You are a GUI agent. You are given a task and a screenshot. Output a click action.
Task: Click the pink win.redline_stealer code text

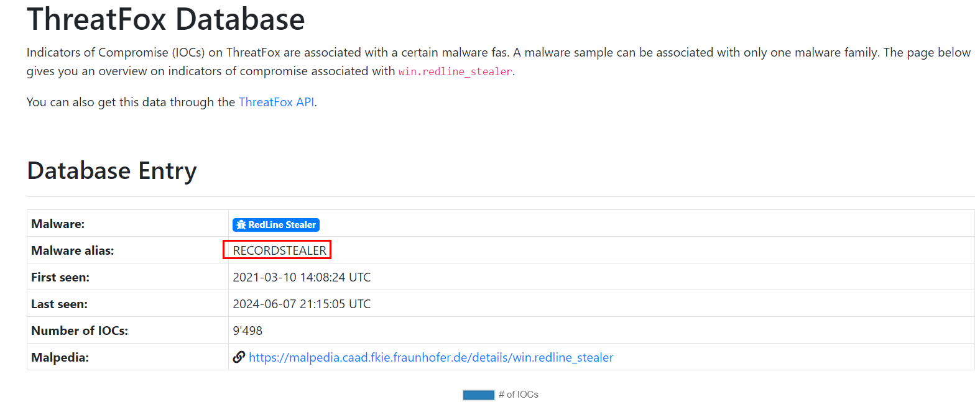tap(455, 72)
